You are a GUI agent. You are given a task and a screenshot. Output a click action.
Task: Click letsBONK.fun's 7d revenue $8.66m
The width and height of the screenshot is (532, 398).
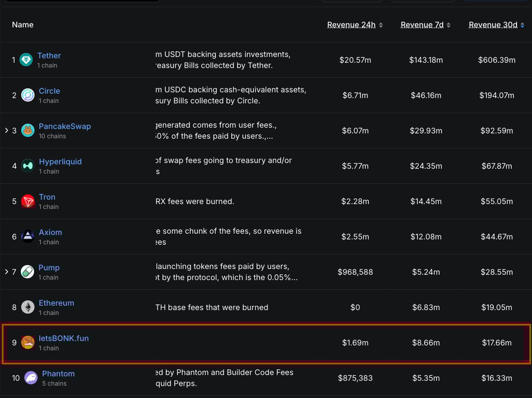coord(426,343)
